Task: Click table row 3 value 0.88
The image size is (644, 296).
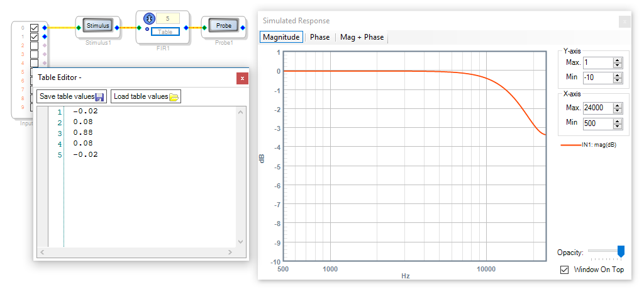Action: (83, 133)
